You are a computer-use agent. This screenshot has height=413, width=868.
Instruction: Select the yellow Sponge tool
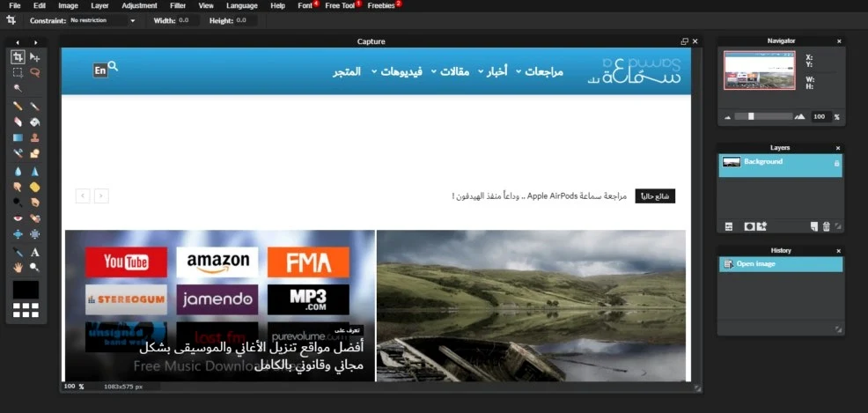[x=35, y=187]
